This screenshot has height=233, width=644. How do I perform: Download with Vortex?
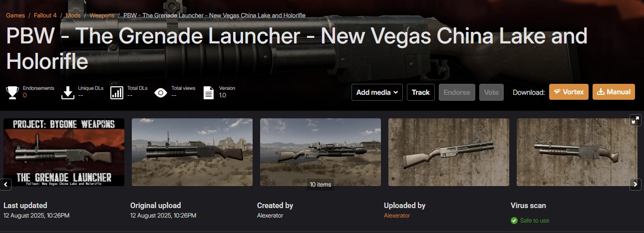click(x=569, y=92)
